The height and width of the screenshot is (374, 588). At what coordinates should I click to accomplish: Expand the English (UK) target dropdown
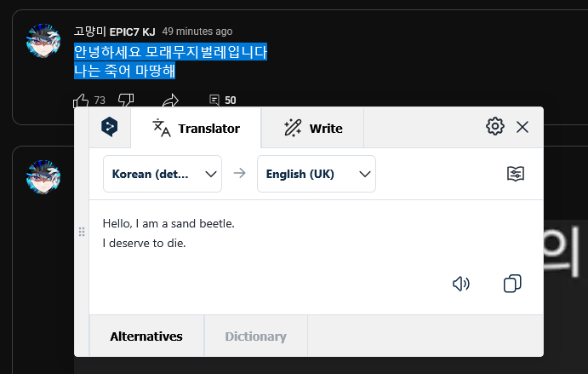click(317, 174)
